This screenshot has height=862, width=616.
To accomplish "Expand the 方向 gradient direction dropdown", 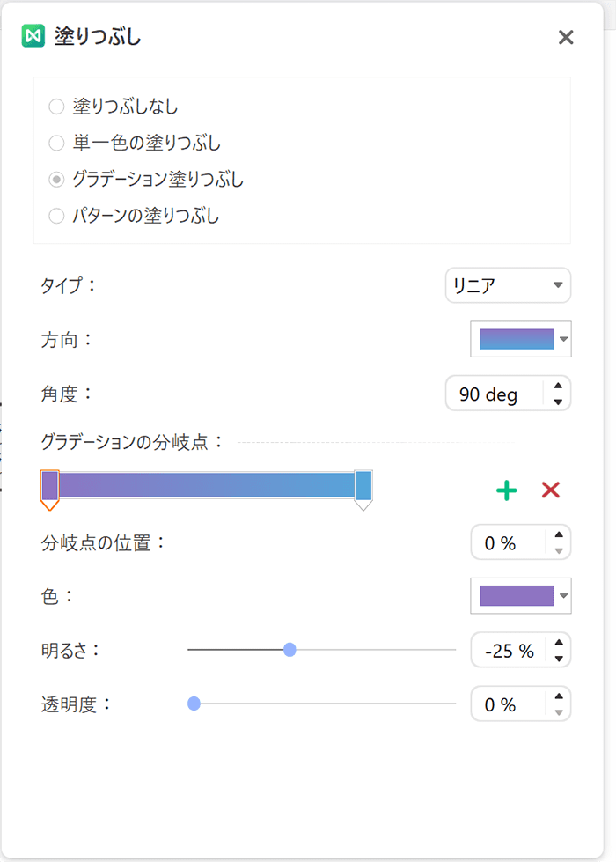I will click(520, 339).
